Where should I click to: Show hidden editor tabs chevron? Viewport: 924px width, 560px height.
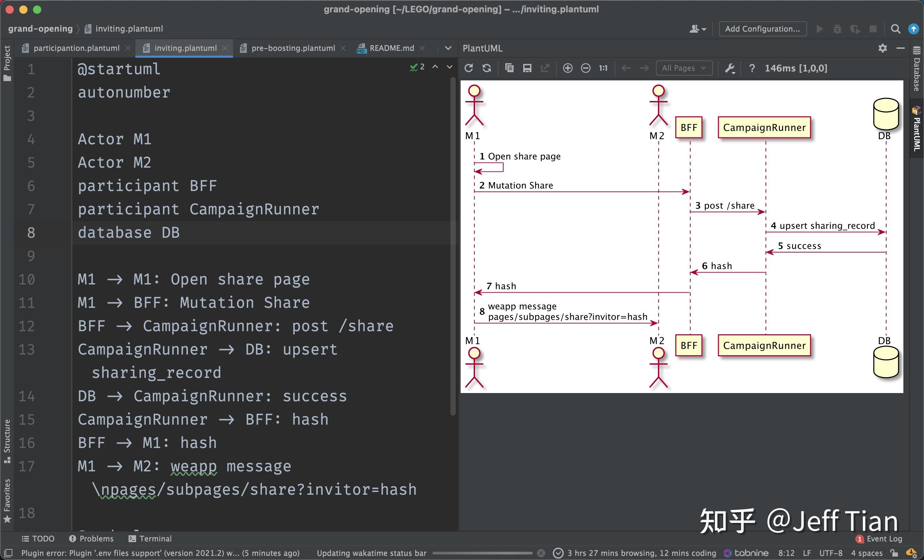(448, 48)
